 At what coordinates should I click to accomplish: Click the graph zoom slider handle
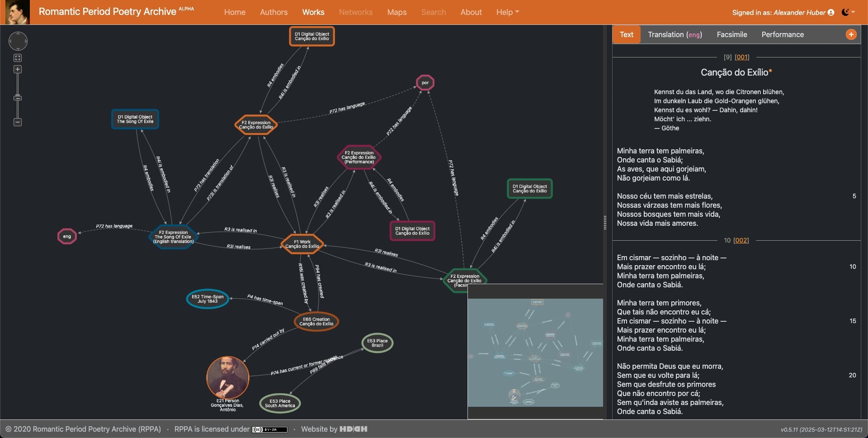tap(18, 98)
